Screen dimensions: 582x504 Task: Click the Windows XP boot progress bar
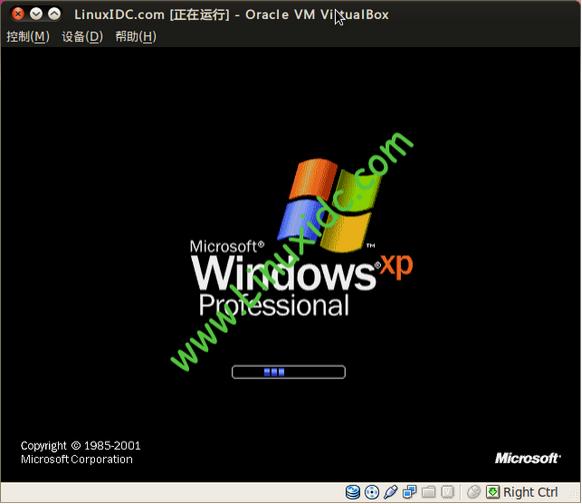point(288,372)
